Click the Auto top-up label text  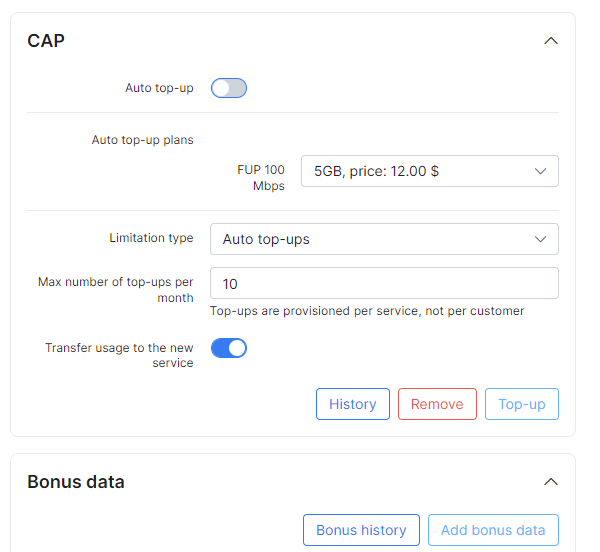pos(159,88)
